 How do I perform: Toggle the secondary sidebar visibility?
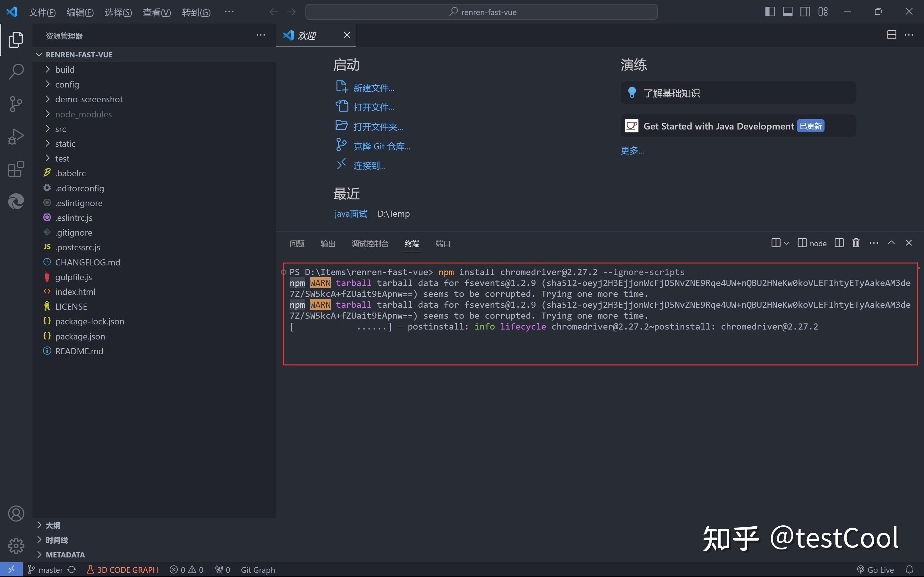pos(805,12)
